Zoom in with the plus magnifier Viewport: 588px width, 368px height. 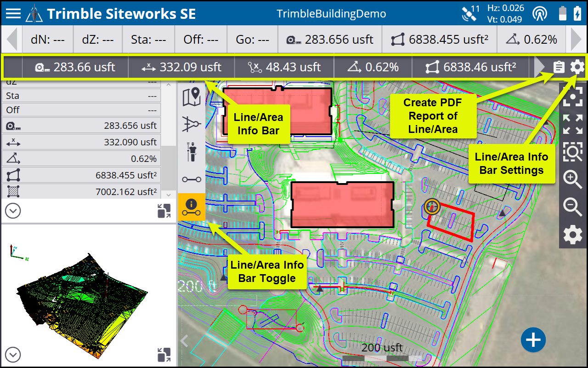point(573,179)
